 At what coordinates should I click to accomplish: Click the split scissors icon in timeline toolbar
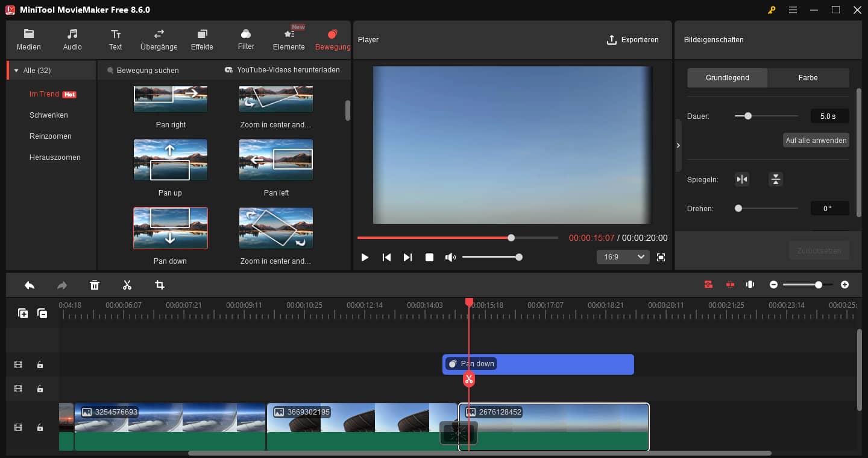(x=127, y=285)
